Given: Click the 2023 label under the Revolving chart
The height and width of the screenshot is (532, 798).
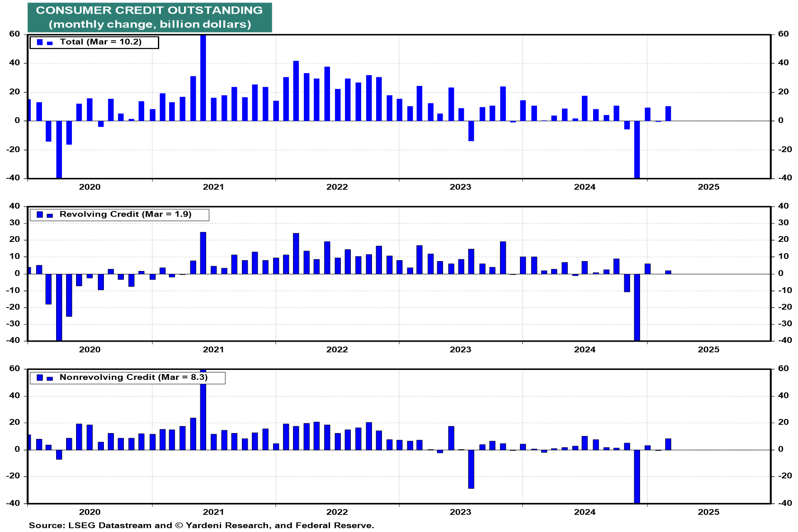Looking at the screenshot, I should click(460, 350).
